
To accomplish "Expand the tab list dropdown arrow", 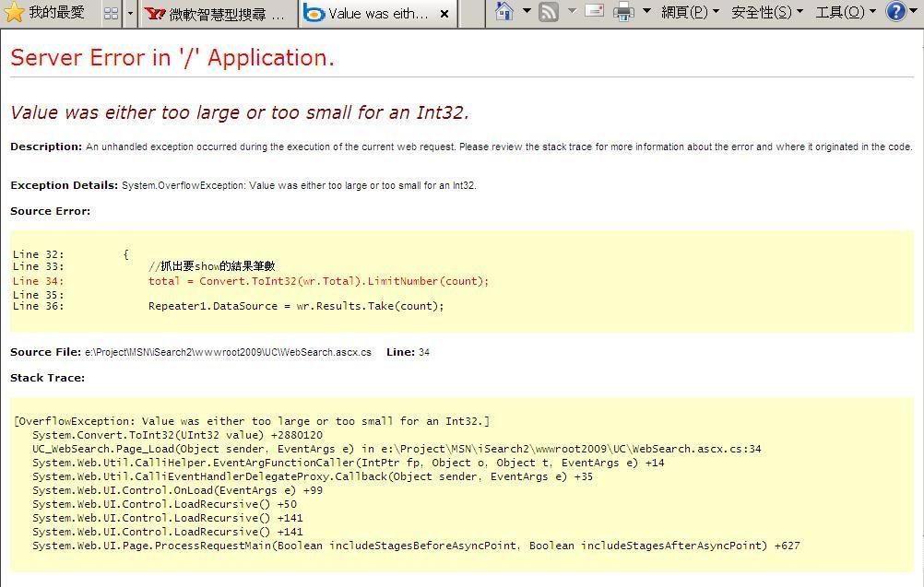I will point(130,14).
